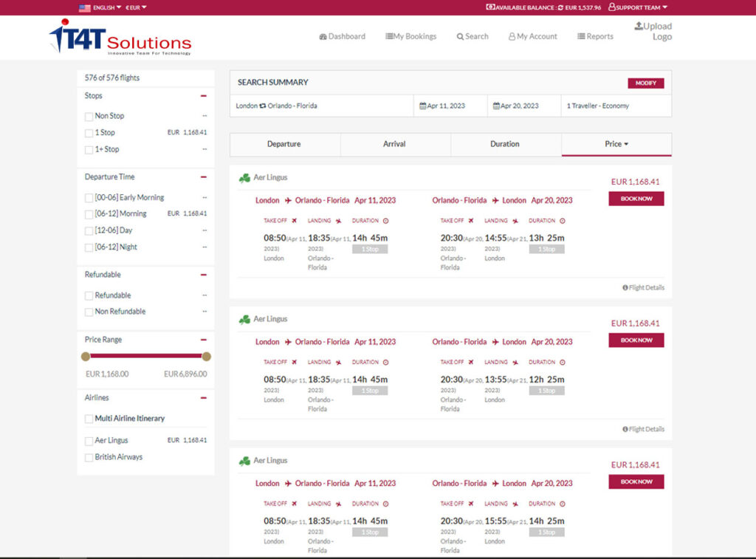Click the calendar icon beside Apr 11, 2023
The image size is (756, 559).
pos(423,106)
